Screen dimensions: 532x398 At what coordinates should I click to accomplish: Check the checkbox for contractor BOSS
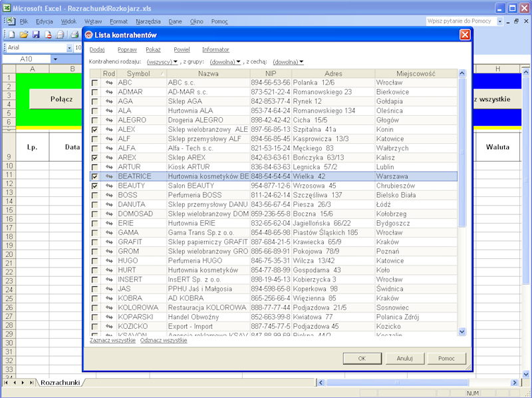94,195
